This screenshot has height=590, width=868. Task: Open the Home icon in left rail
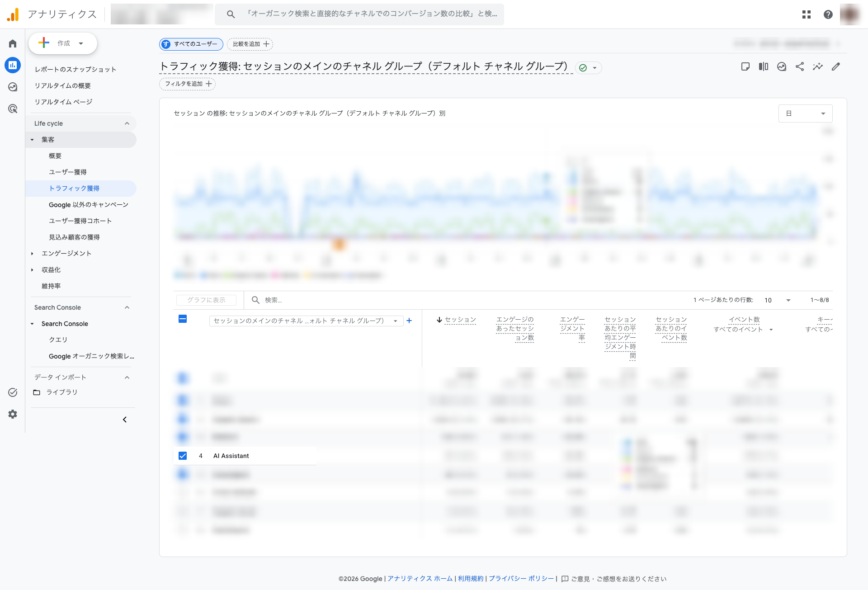coord(13,43)
